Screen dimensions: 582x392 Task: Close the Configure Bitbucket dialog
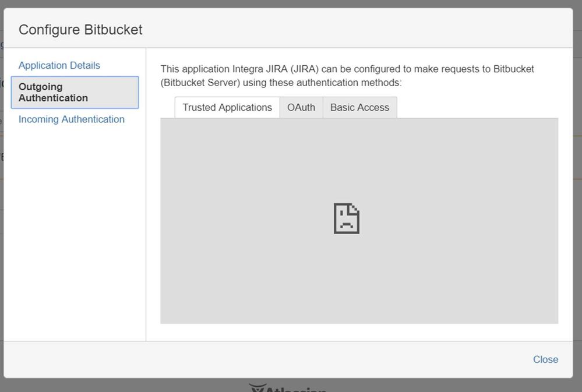click(545, 359)
